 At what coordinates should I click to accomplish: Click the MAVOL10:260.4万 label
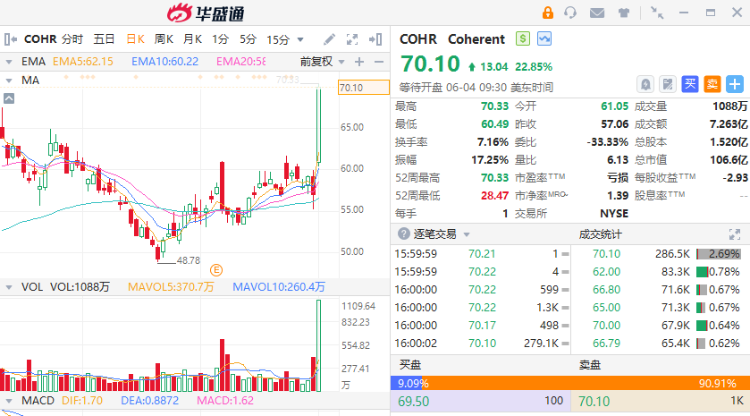click(279, 287)
